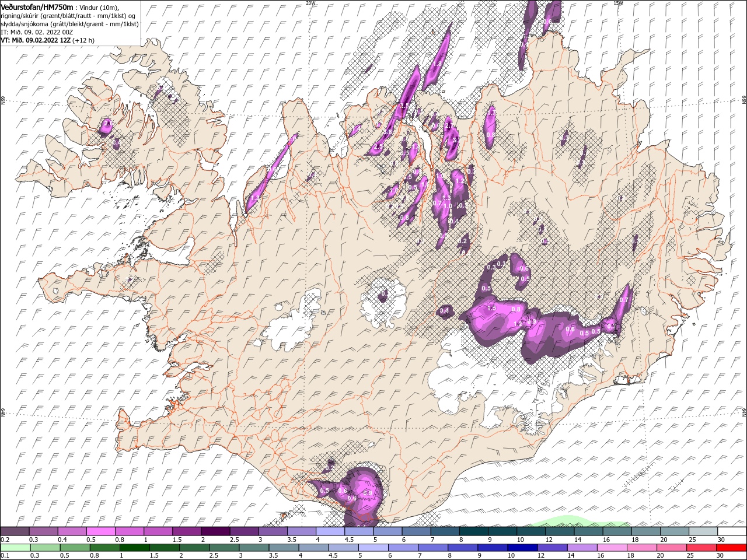
Task: Select rain-scale swatch between 0.1 and 0.3
Action: (x=15, y=548)
